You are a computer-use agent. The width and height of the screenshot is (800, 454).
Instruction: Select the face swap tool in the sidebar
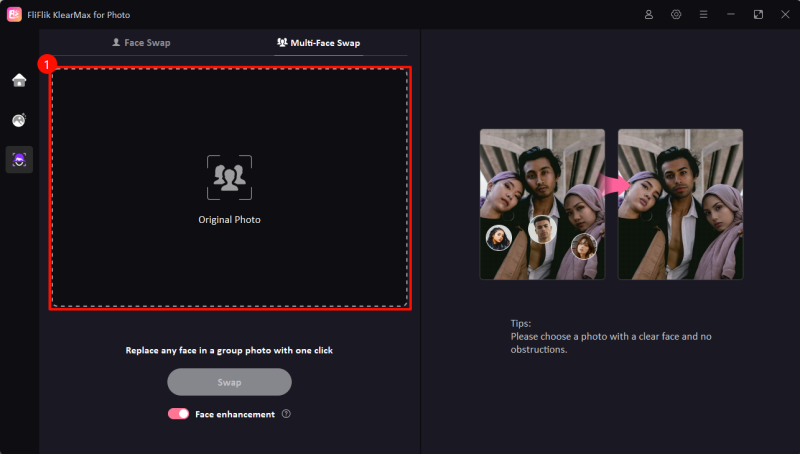tap(19, 160)
